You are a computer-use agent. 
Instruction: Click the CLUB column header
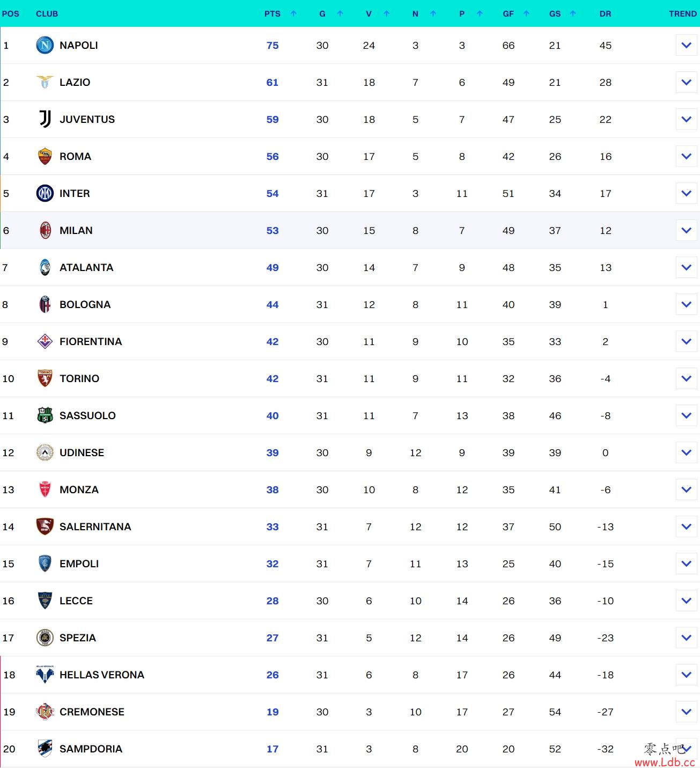click(x=47, y=14)
